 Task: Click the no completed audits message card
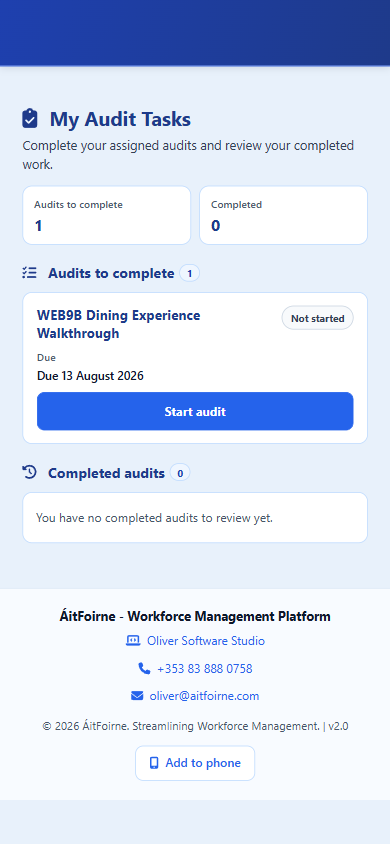pos(195,518)
